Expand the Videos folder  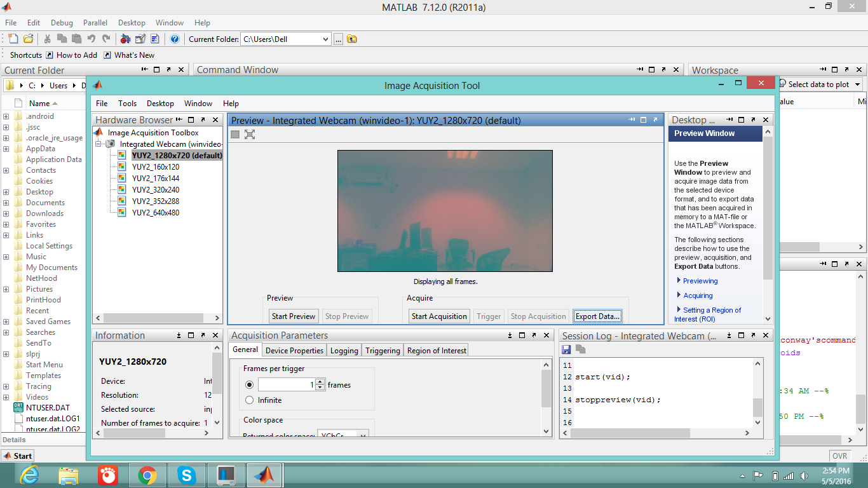point(6,397)
